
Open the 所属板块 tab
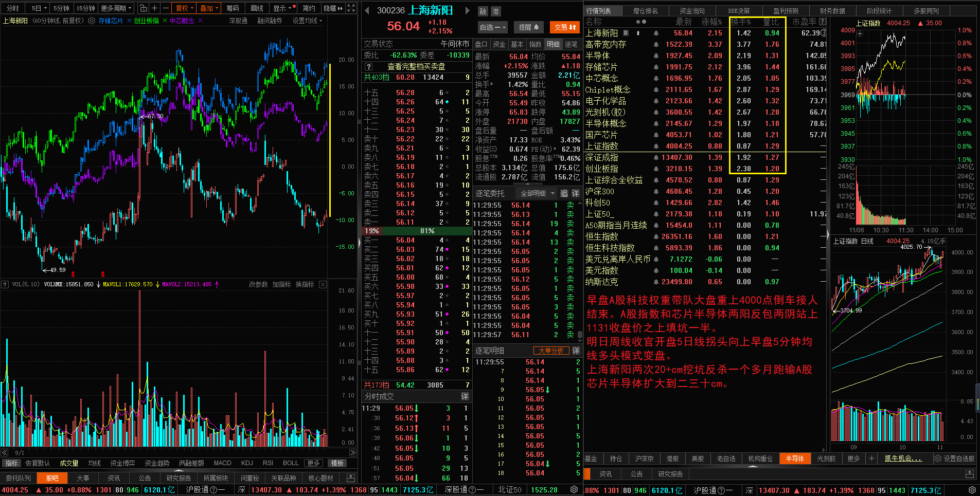click(x=216, y=478)
